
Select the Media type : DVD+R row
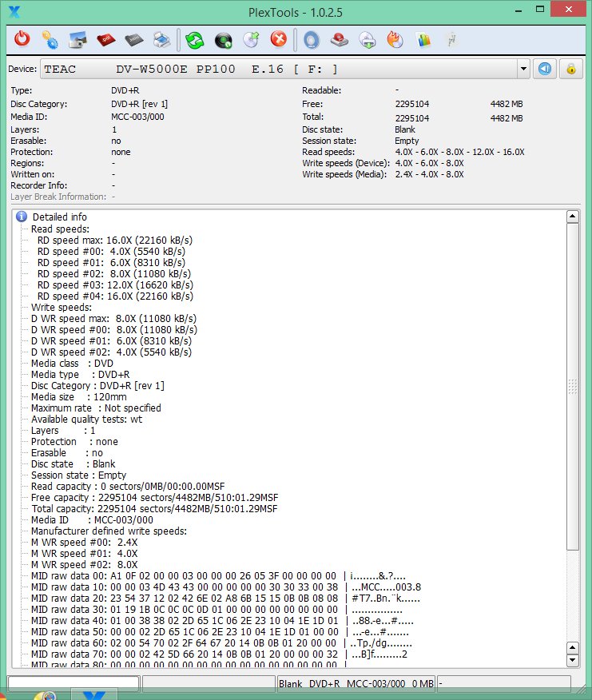pyautogui.click(x=80, y=374)
